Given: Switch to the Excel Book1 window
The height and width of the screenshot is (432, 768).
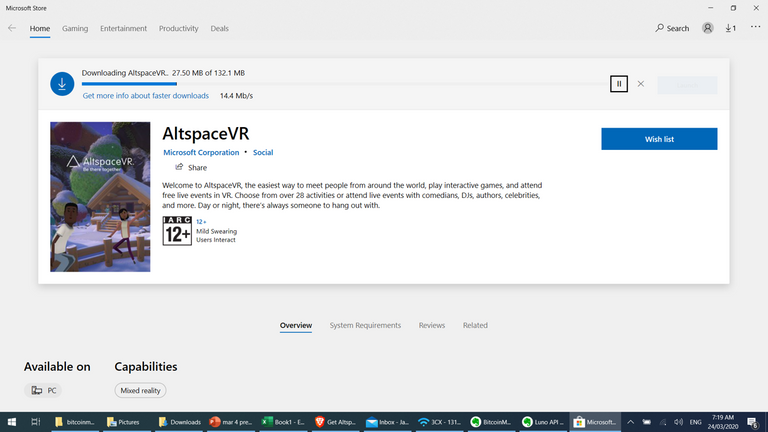Looking at the screenshot, I should click(283, 422).
